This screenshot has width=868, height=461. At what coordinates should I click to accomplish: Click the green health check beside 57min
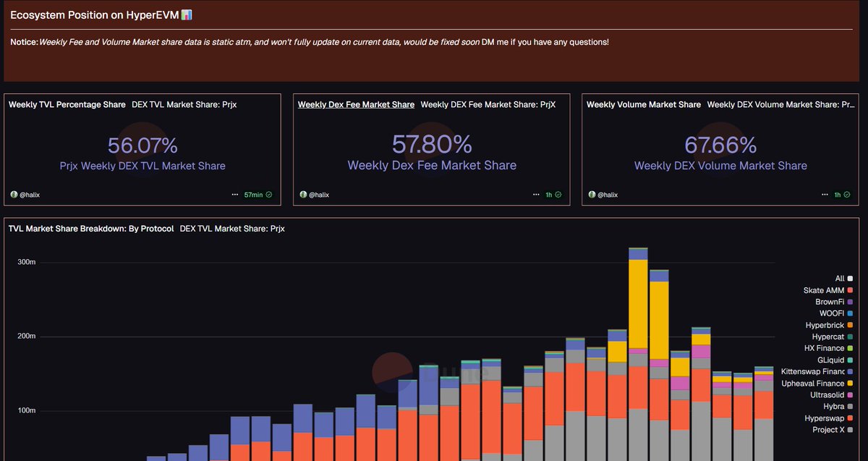coord(269,194)
